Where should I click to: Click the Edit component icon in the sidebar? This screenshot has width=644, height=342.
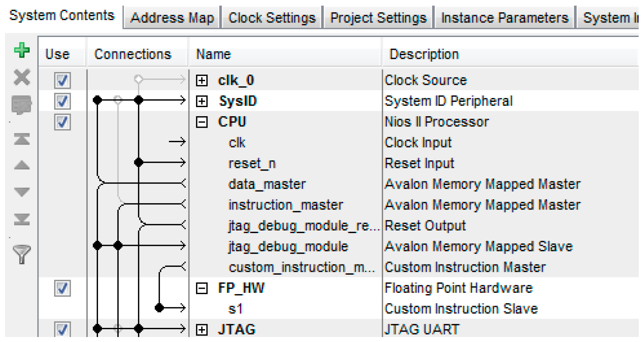(x=22, y=105)
